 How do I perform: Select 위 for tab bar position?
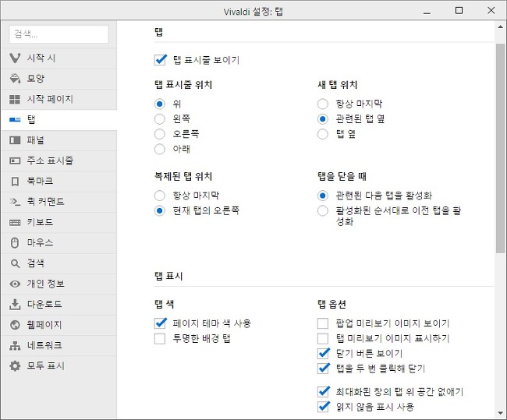tap(160, 104)
